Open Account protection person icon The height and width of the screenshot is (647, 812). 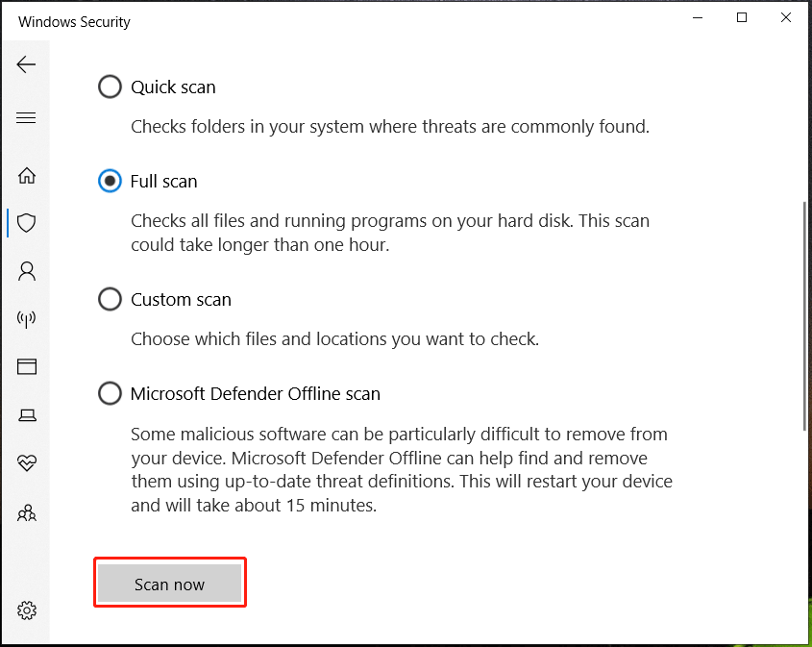(x=27, y=271)
